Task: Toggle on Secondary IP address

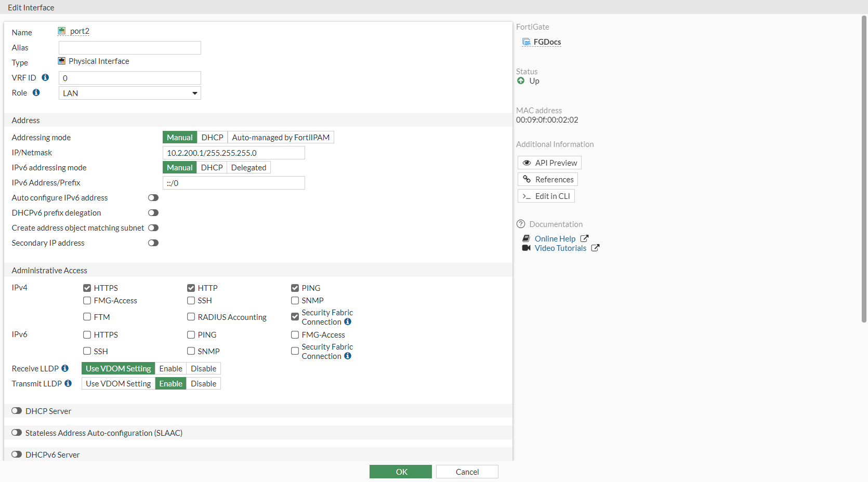Action: [x=153, y=243]
